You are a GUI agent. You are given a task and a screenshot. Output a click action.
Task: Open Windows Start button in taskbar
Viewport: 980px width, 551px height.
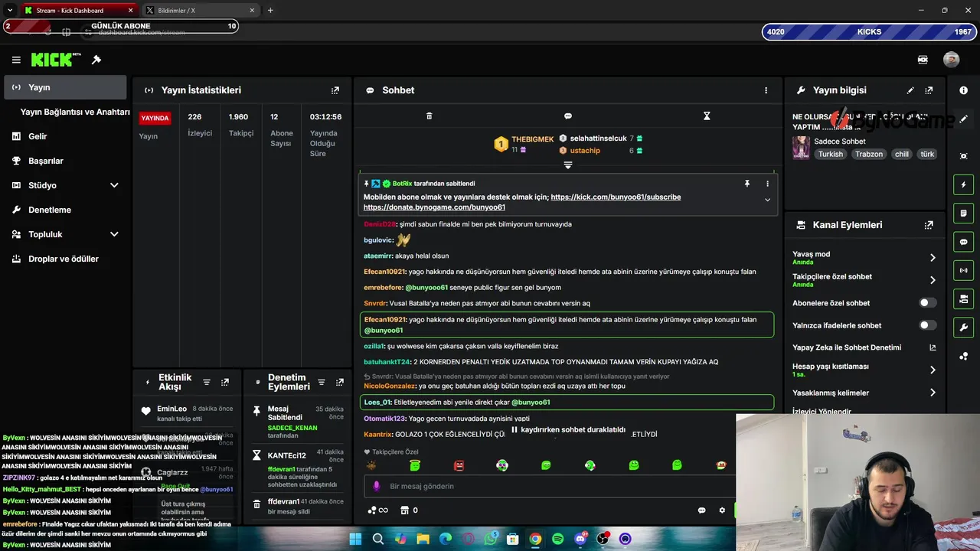[355, 539]
